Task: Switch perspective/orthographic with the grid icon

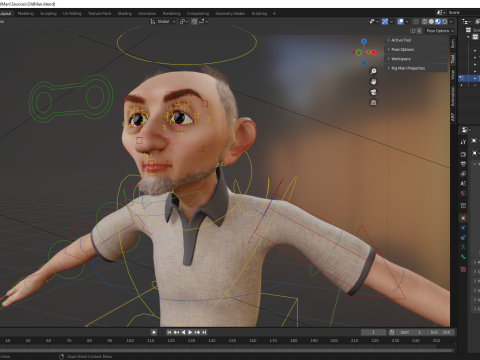Action: [x=373, y=103]
